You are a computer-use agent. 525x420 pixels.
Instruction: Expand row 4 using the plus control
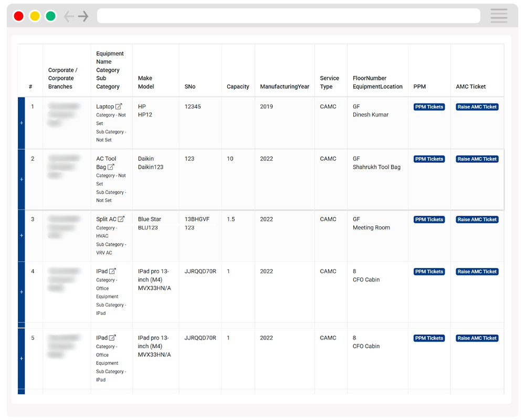click(22, 292)
